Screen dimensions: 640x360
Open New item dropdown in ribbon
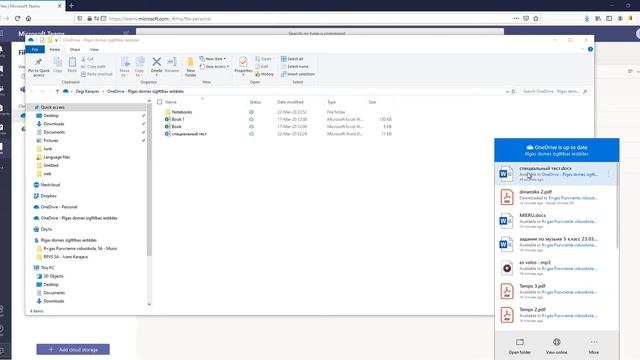(x=213, y=59)
